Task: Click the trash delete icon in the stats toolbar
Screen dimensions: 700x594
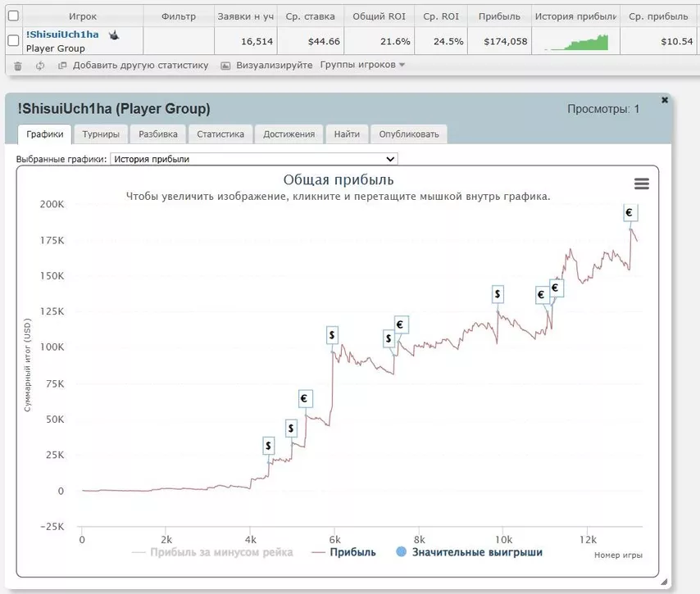Action: pos(18,66)
